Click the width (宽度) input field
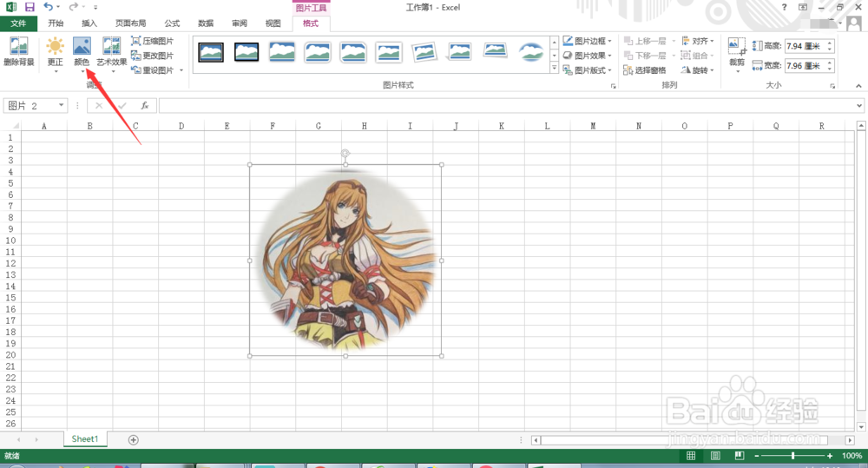The image size is (868, 468). [x=805, y=65]
